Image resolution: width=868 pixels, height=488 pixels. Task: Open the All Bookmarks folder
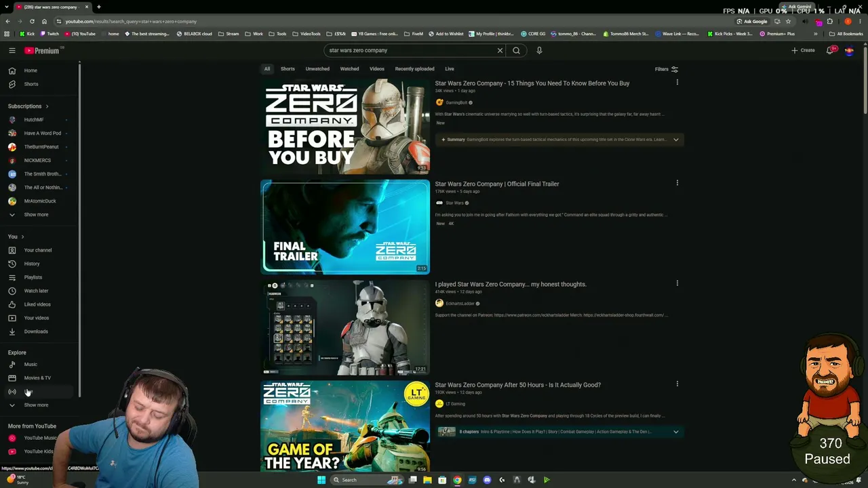[x=846, y=34]
